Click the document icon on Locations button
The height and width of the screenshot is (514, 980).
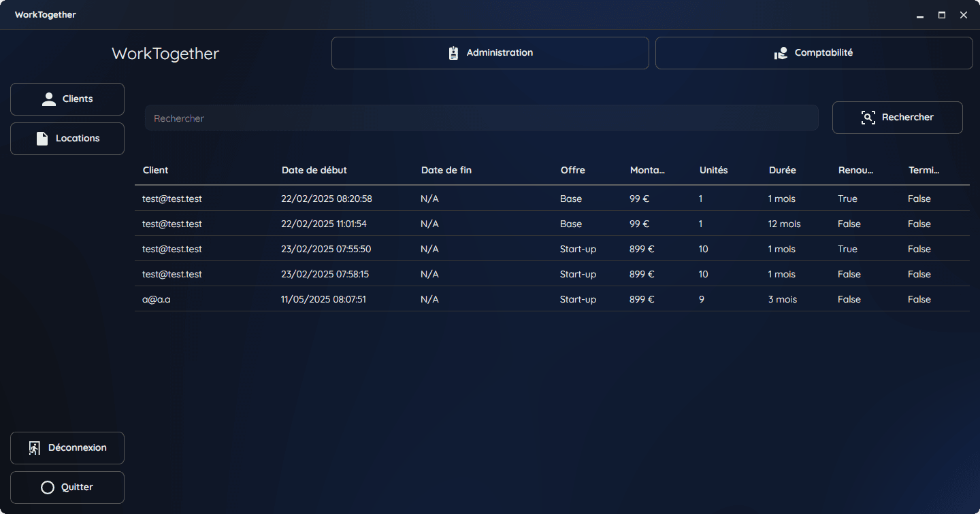[x=42, y=139]
